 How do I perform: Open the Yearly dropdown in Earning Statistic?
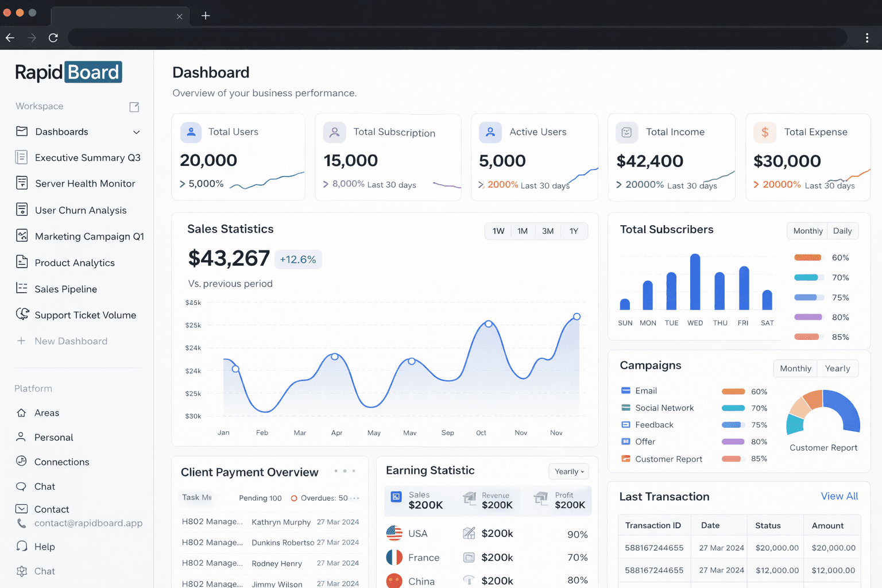tap(568, 471)
